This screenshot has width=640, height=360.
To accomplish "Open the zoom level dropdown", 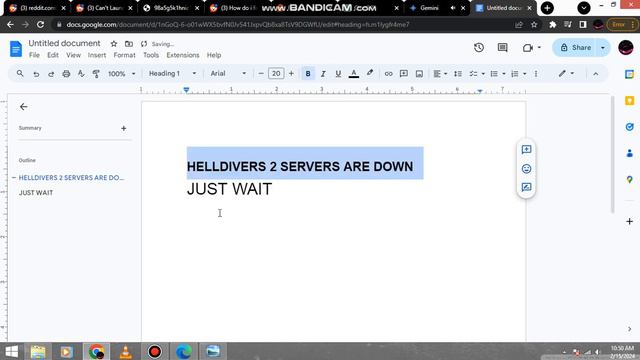I will pos(121,74).
